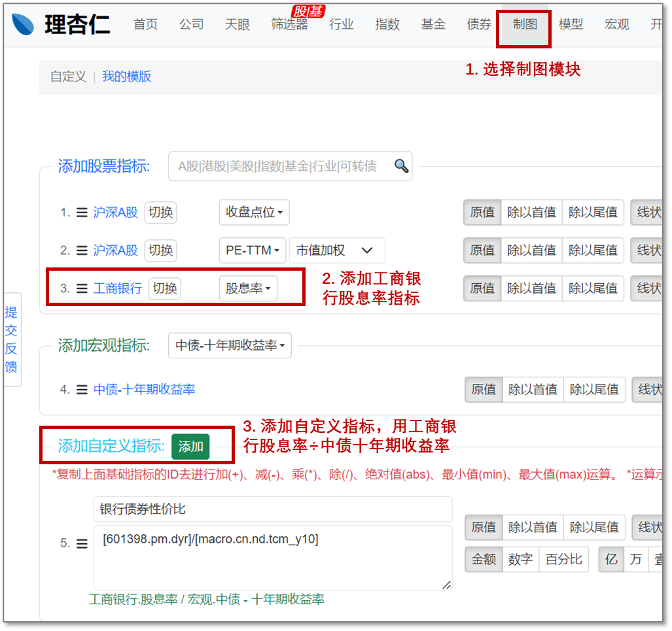Click the drag handle icon of row 2 沪深A股

point(82,250)
